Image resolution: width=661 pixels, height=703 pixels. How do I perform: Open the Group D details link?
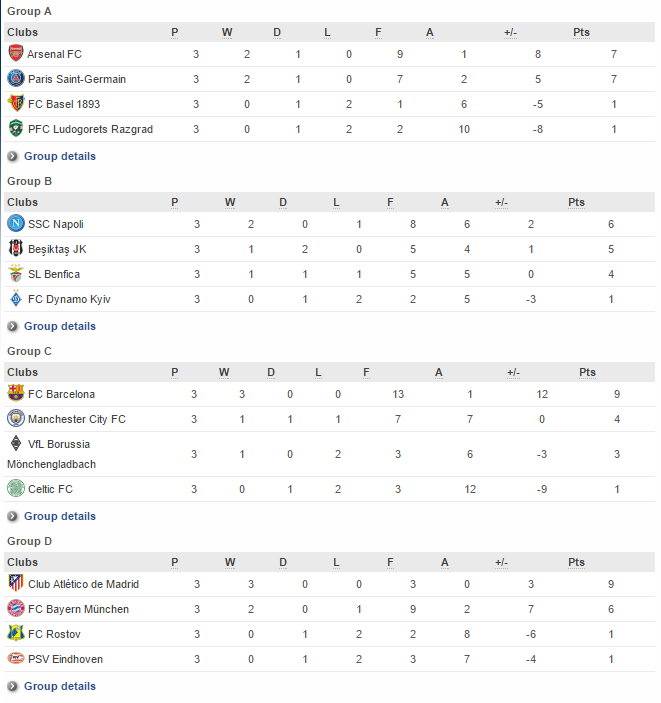coord(60,686)
